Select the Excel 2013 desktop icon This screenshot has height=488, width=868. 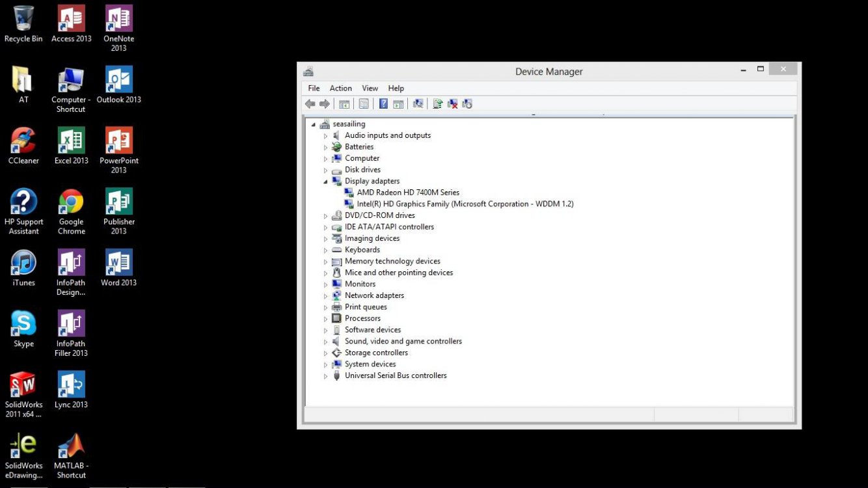point(71,146)
